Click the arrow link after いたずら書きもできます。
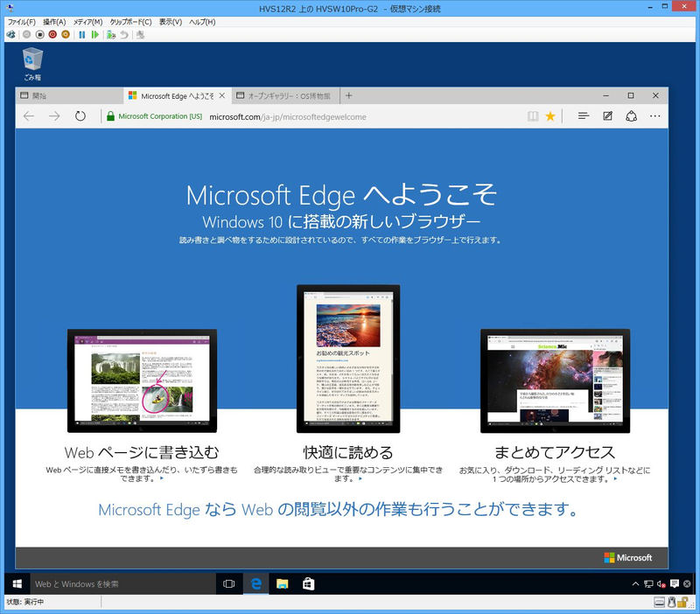Viewport: 700px width, 614px height. 162,478
